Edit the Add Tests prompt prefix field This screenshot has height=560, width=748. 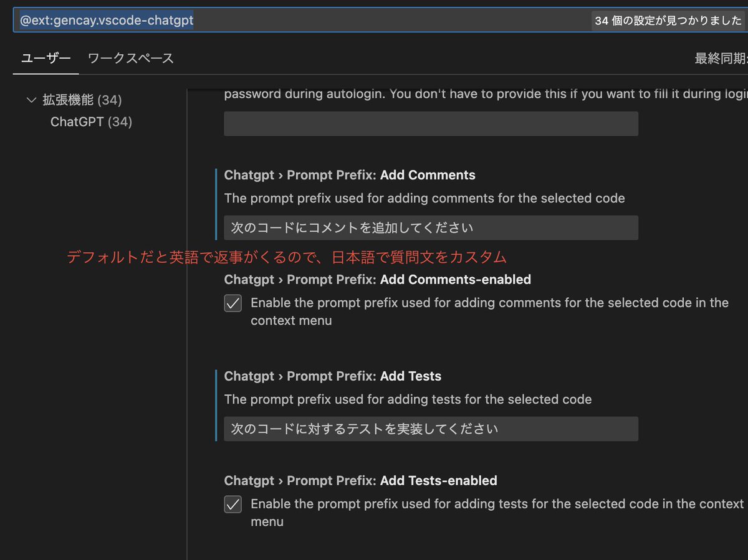point(431,429)
